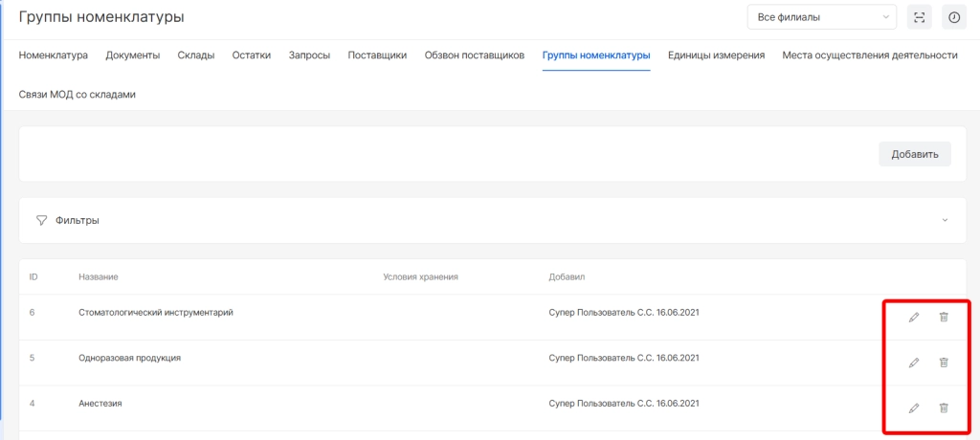
Task: Edit the Стоматологический инструментарий row with pencil icon
Action: (x=913, y=318)
